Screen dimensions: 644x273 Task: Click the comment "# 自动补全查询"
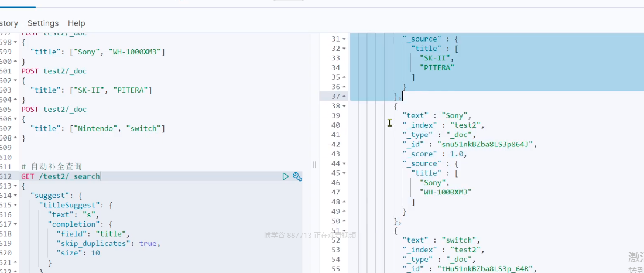pos(52,166)
